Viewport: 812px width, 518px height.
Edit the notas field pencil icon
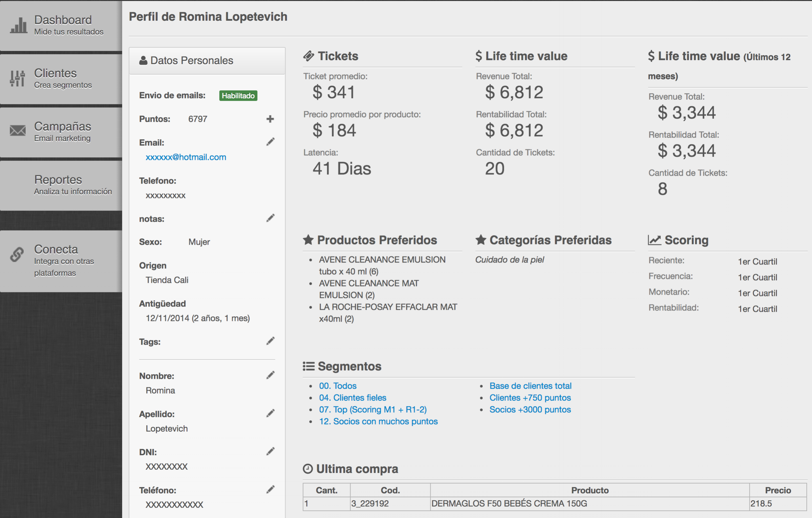point(270,218)
